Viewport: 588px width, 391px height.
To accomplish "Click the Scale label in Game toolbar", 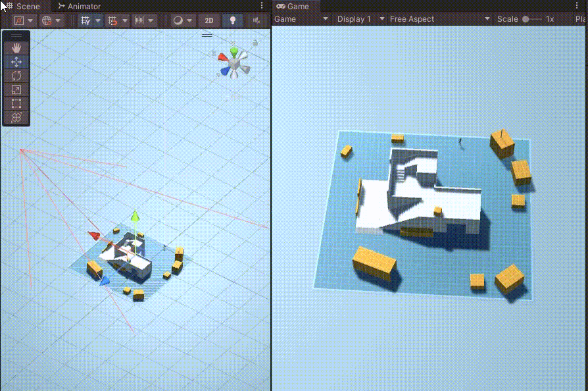I will coord(507,19).
